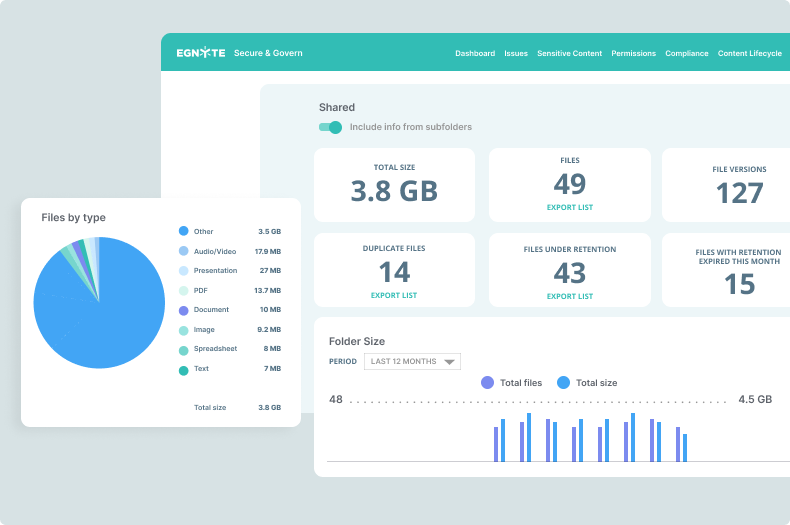Click the Total files legend dot
This screenshot has width=790, height=525.
(488, 382)
